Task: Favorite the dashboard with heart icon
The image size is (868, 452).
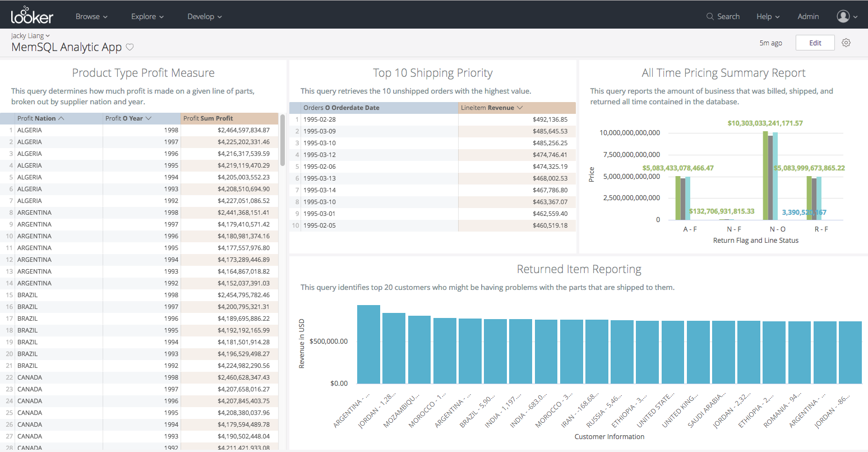Action: (x=130, y=47)
